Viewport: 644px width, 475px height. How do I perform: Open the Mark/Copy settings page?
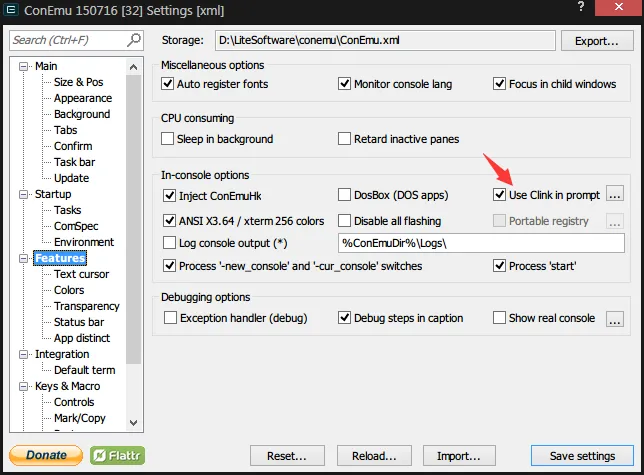80,418
